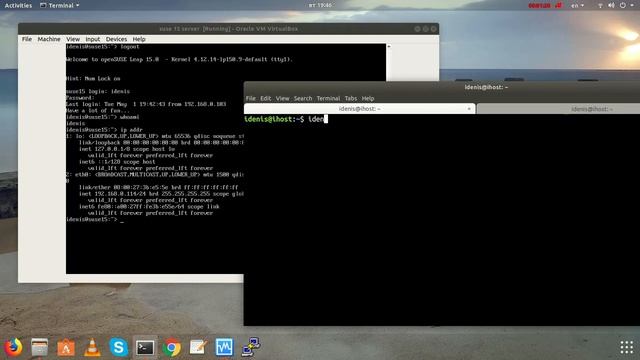Open the clock and calendar panel
Image resolution: width=640 pixels, height=360 pixels.
pos(320,5)
